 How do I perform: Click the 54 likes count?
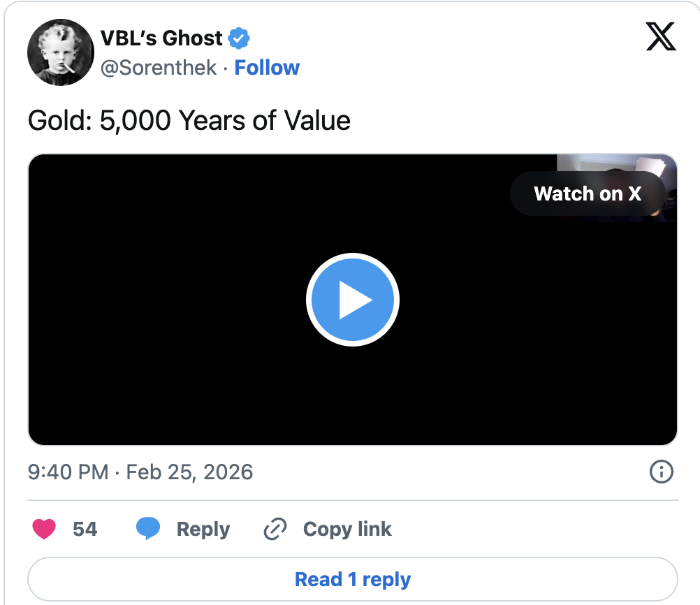click(85, 529)
